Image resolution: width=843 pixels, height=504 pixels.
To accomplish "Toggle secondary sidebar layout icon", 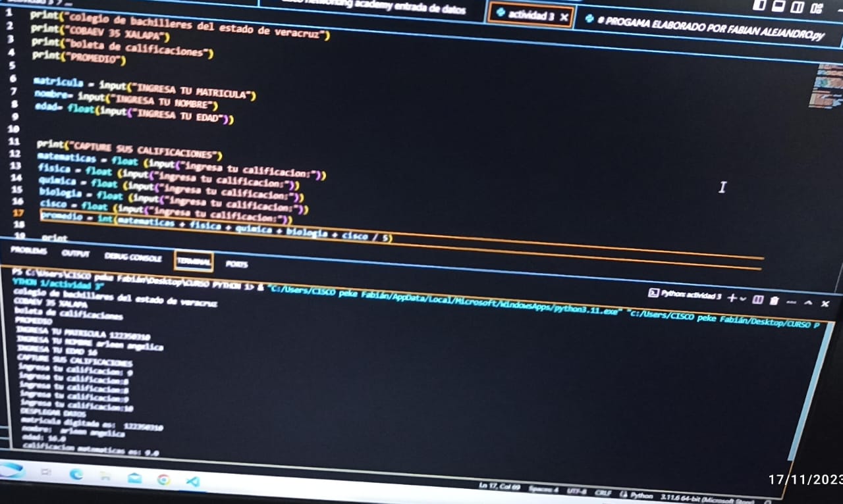I will pyautogui.click(x=797, y=7).
